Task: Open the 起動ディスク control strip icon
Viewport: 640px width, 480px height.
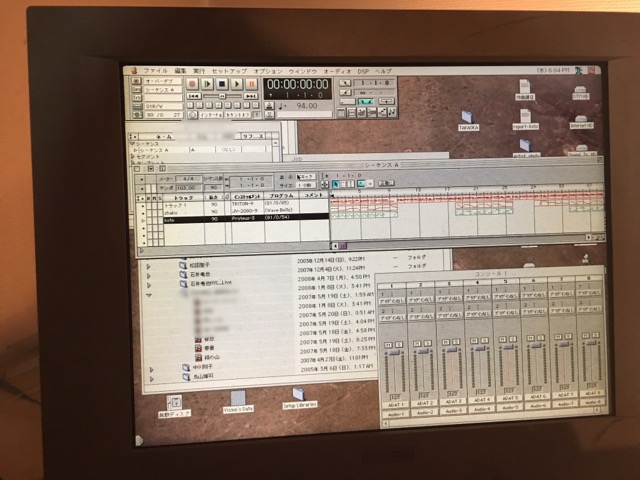Action: coord(174,407)
